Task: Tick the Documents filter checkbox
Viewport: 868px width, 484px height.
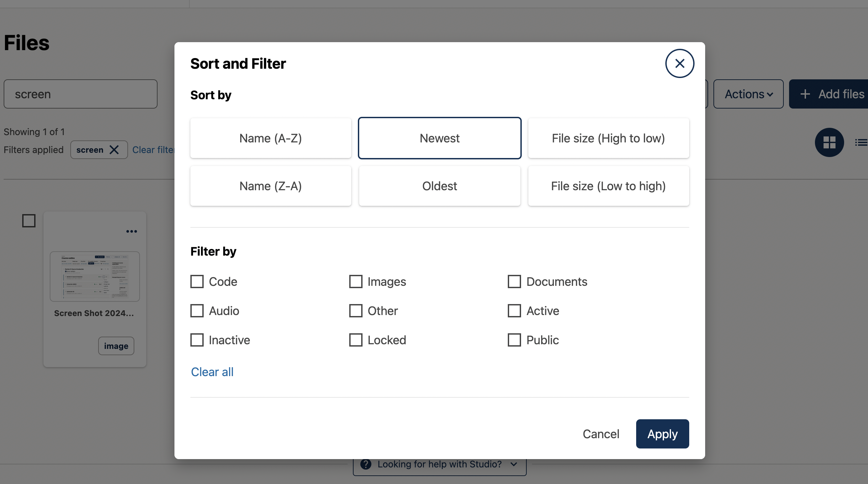Action: click(514, 282)
